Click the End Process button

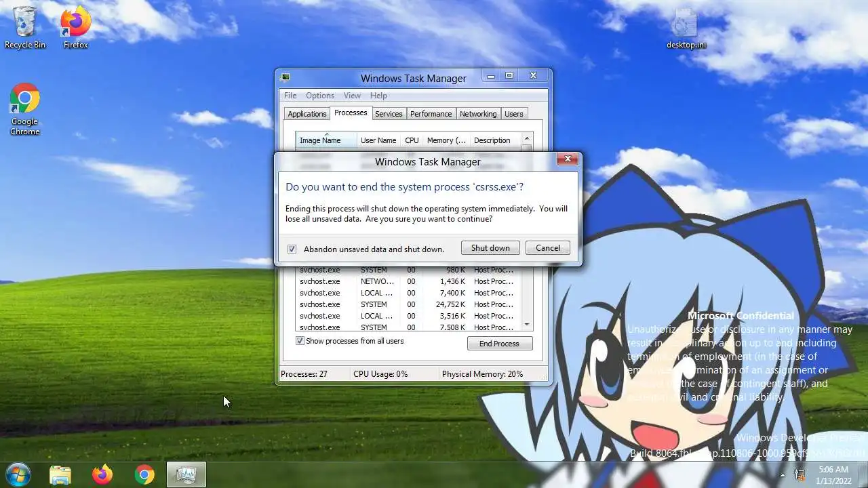[500, 344]
